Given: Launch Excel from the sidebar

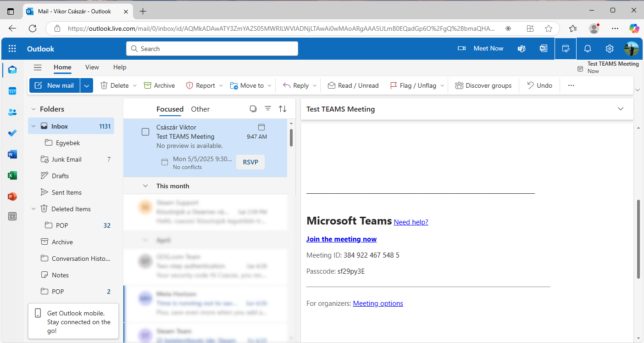Looking at the screenshot, I should [12, 175].
